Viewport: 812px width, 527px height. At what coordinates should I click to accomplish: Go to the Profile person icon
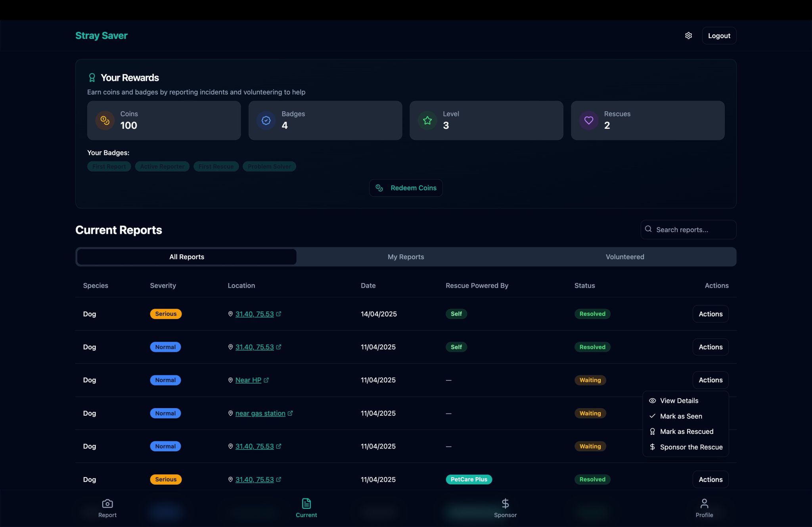704,504
